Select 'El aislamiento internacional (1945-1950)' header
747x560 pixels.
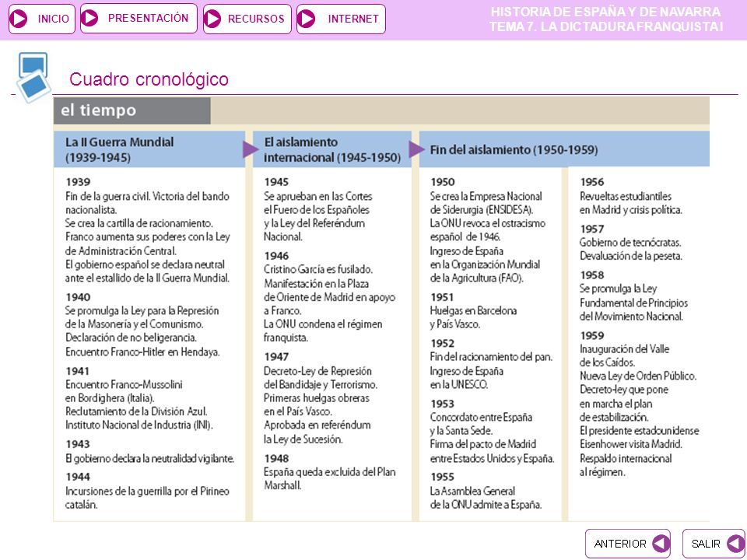coord(332,149)
